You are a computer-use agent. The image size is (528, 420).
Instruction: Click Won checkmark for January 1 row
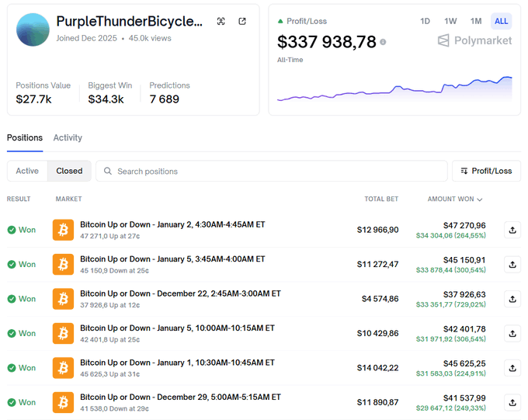pyautogui.click(x=12, y=368)
